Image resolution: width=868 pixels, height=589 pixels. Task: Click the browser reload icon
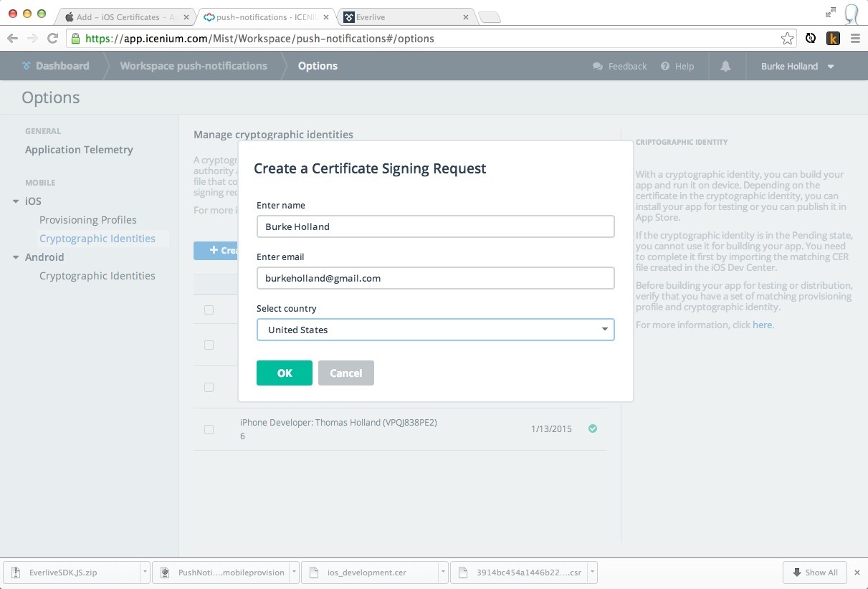pos(52,39)
